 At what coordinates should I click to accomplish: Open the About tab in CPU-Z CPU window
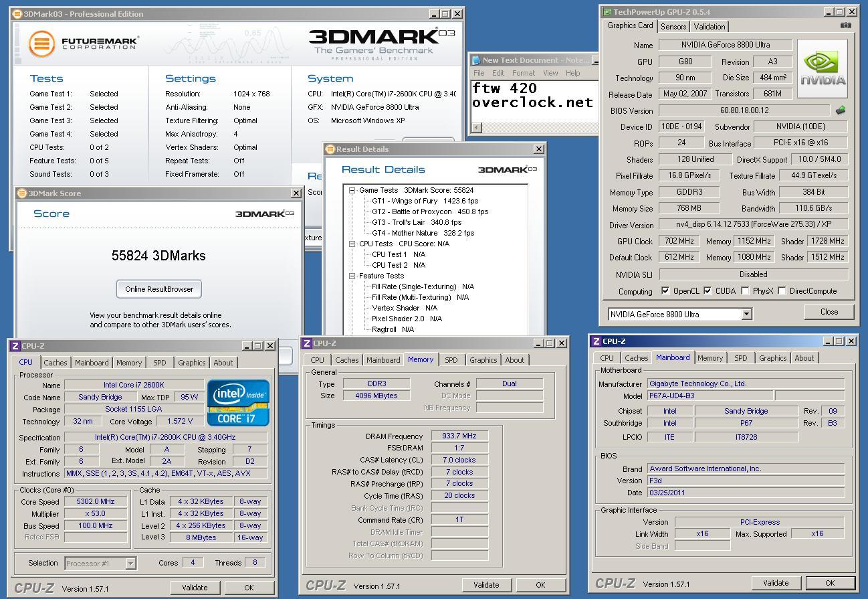(x=223, y=363)
